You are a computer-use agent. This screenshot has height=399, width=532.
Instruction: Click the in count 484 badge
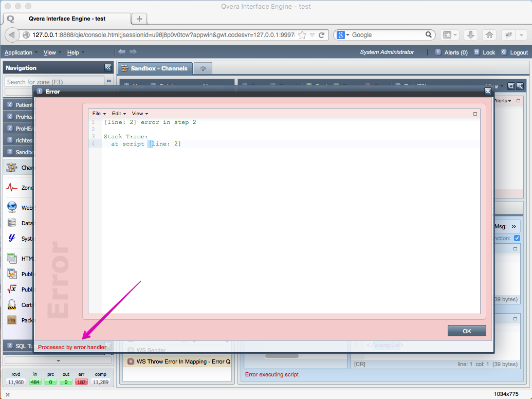tap(35, 382)
